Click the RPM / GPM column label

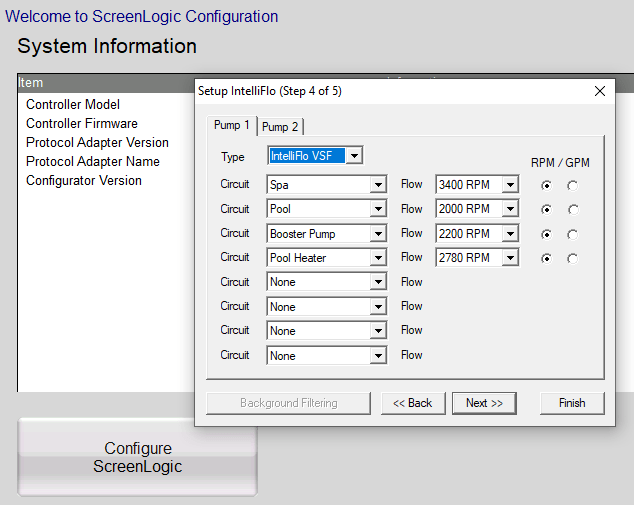560,163
